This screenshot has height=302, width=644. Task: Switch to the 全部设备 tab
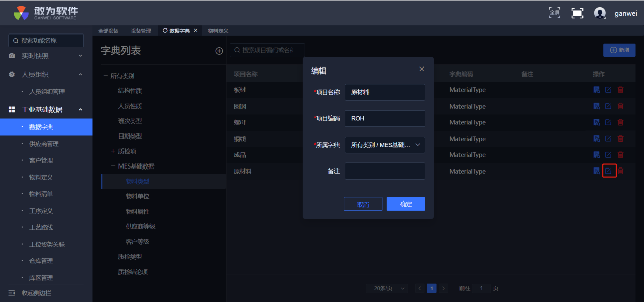[108, 31]
